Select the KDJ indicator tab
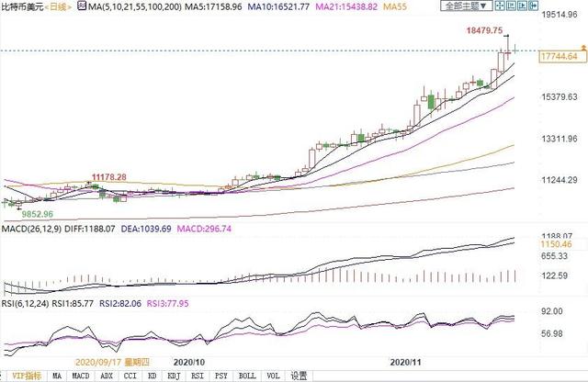The width and height of the screenshot is (588, 382). click(174, 376)
